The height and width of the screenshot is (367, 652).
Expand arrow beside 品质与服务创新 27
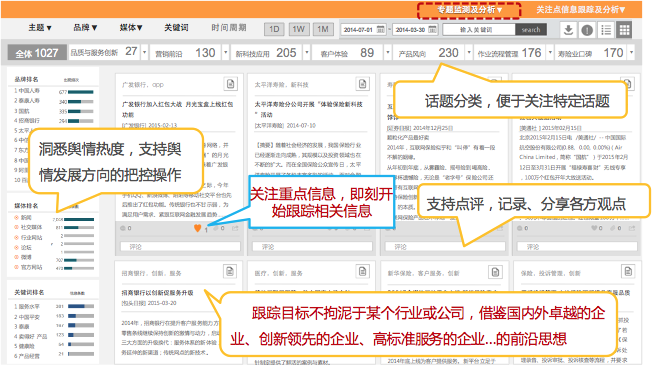click(144, 53)
